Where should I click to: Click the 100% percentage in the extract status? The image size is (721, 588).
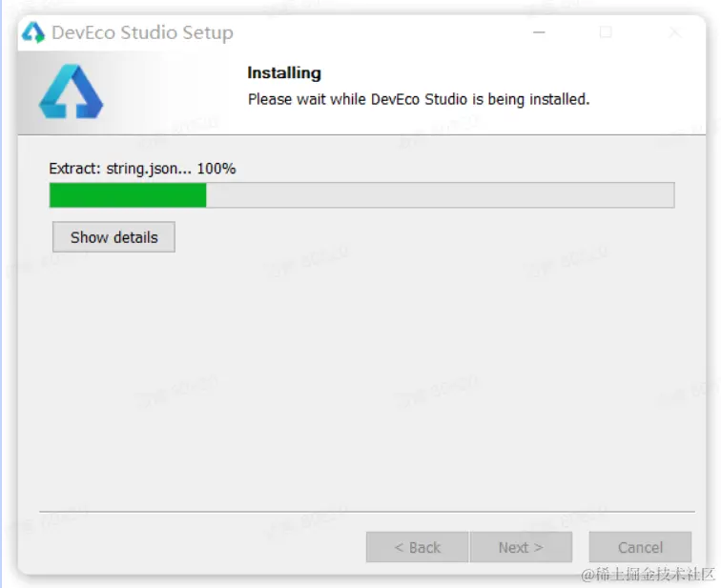[x=216, y=169]
